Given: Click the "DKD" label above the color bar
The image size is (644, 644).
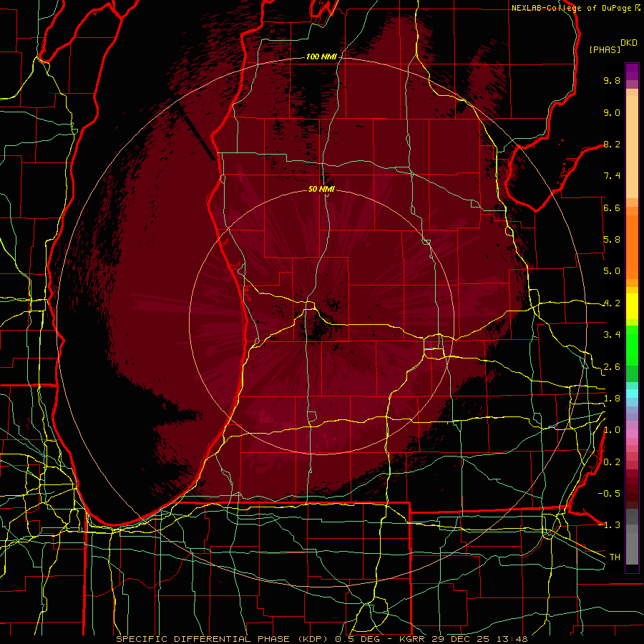Looking at the screenshot, I should (629, 43).
